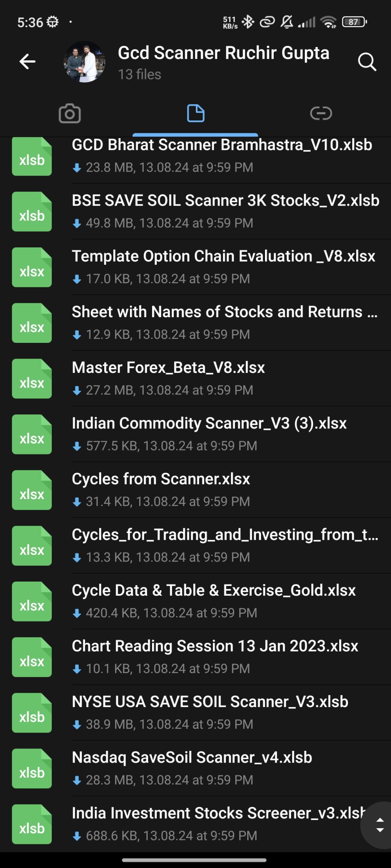Tap xlsx icon for Master Forex_Beta_V8
Screen dimensions: 391x868
coord(32,379)
